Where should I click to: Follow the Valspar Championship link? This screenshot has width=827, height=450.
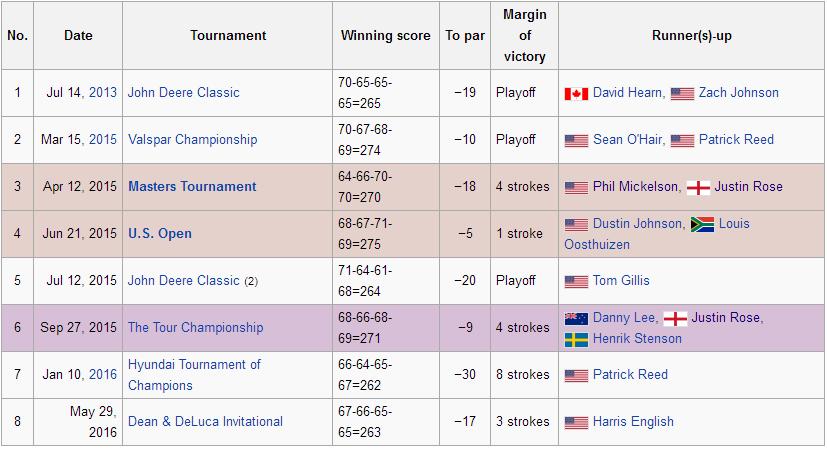pos(192,140)
